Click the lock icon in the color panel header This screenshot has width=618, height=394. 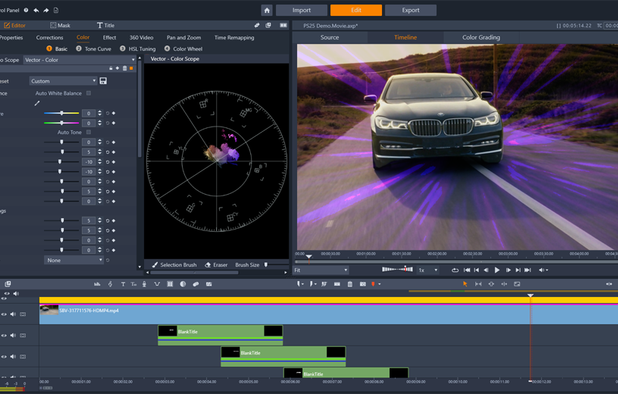click(x=111, y=68)
